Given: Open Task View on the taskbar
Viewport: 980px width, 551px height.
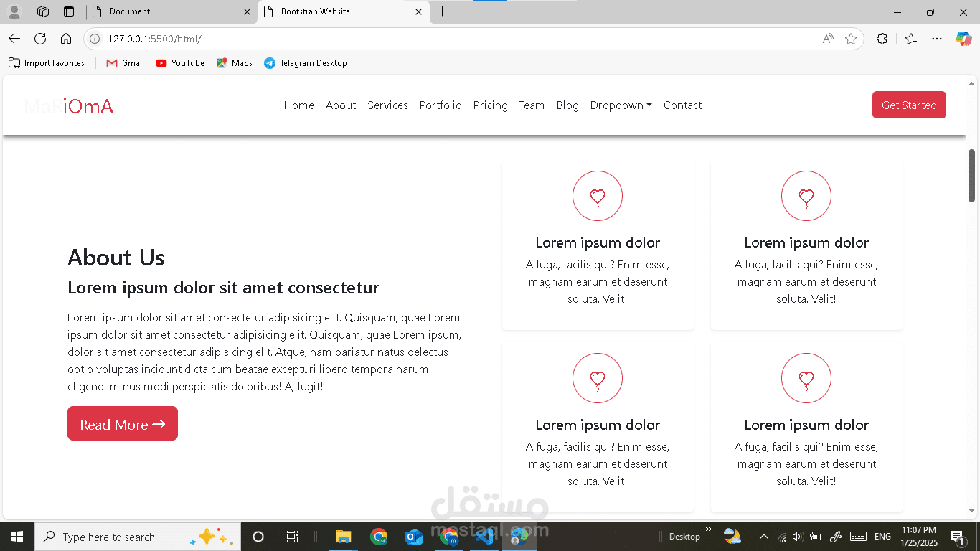Looking at the screenshot, I should [x=292, y=537].
